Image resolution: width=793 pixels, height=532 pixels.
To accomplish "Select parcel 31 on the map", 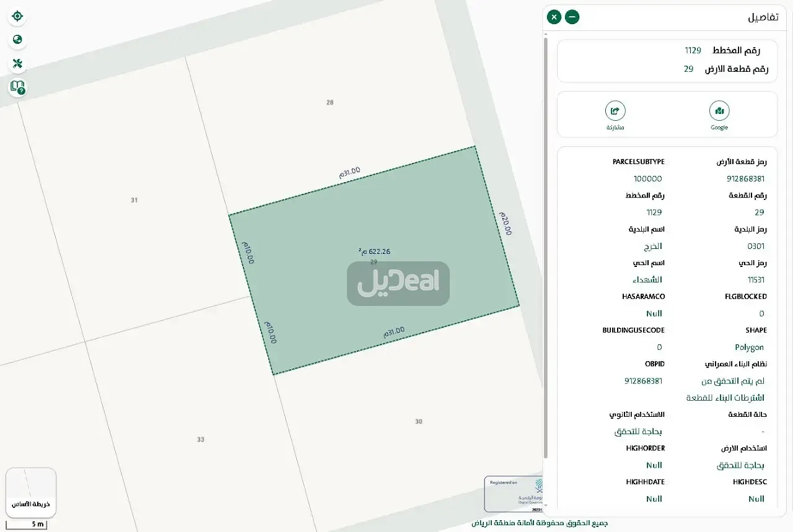I will pyautogui.click(x=134, y=200).
